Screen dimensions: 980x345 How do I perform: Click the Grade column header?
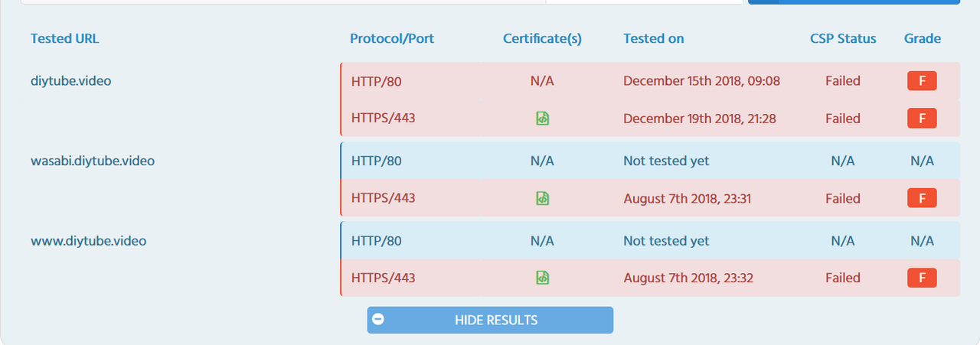922,38
